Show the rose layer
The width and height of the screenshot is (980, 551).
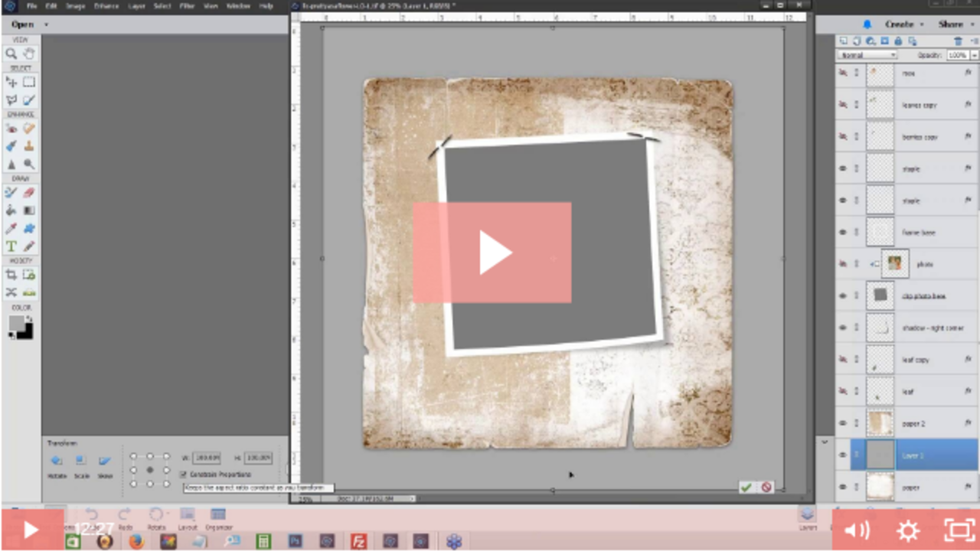point(842,73)
